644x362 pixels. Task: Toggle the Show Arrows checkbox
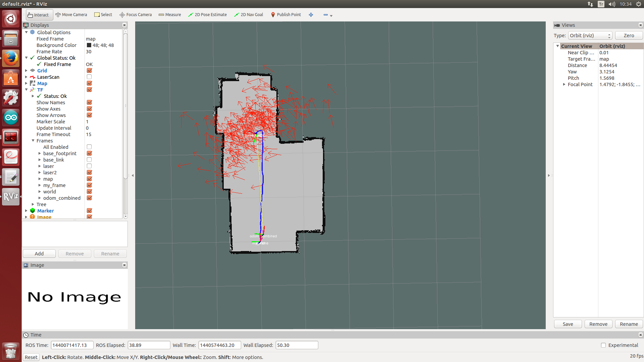89,115
